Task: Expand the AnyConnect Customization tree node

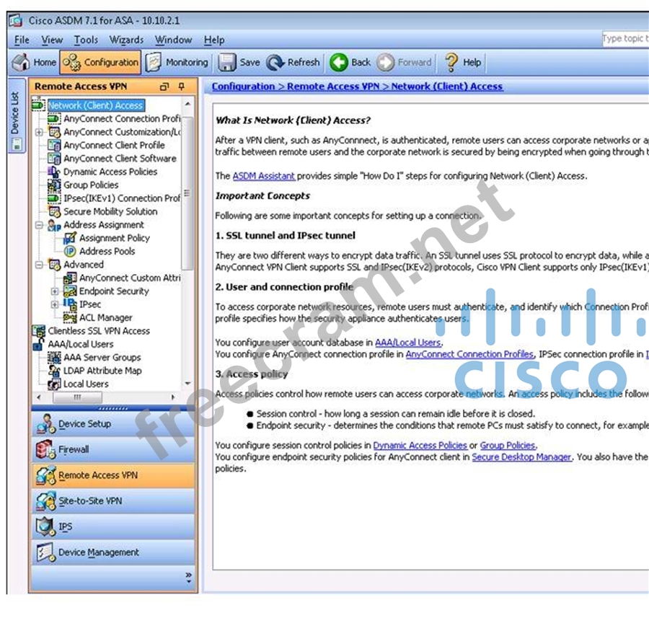Action: [39, 133]
